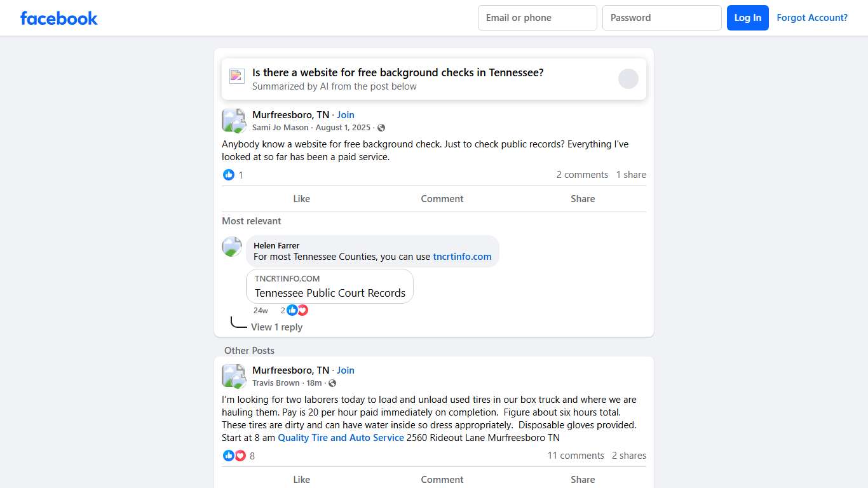Open the 2 comments count on Sami's post
Screen dimensions: 868x488
pos(582,175)
